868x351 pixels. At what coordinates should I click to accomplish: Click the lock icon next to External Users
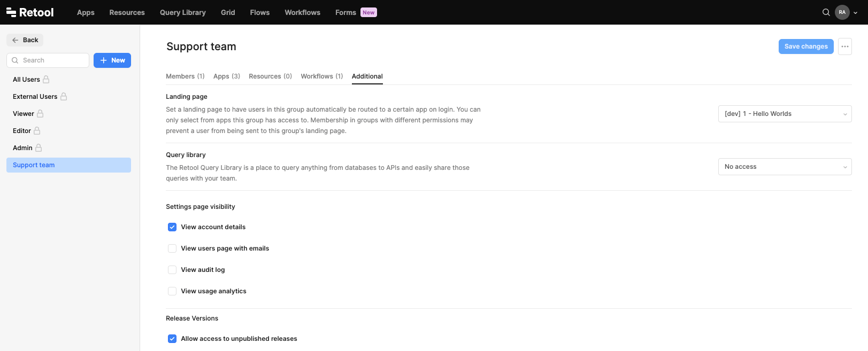coord(64,97)
